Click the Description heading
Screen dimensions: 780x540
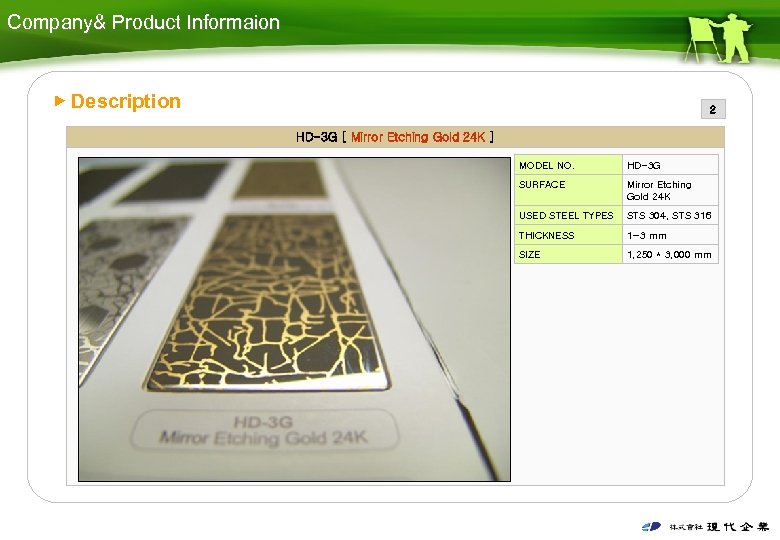click(125, 101)
